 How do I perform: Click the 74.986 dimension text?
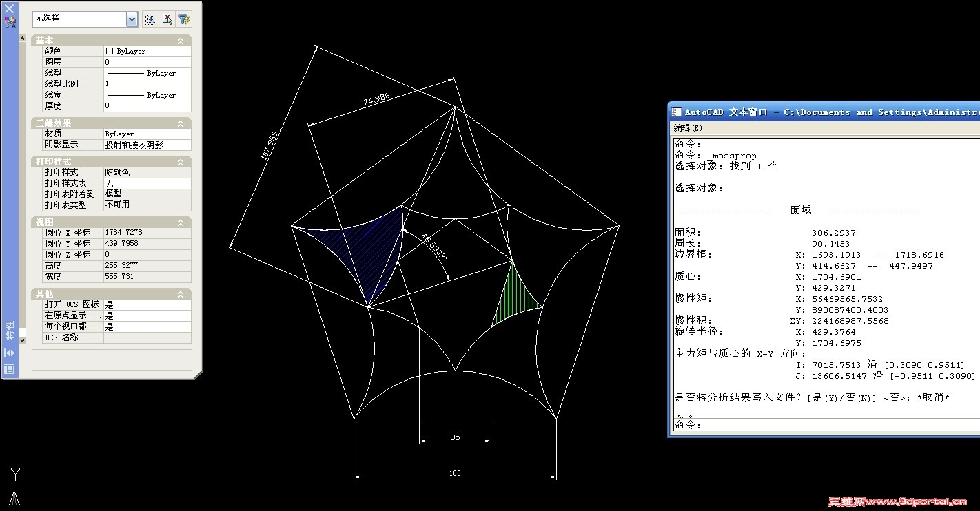point(376,99)
